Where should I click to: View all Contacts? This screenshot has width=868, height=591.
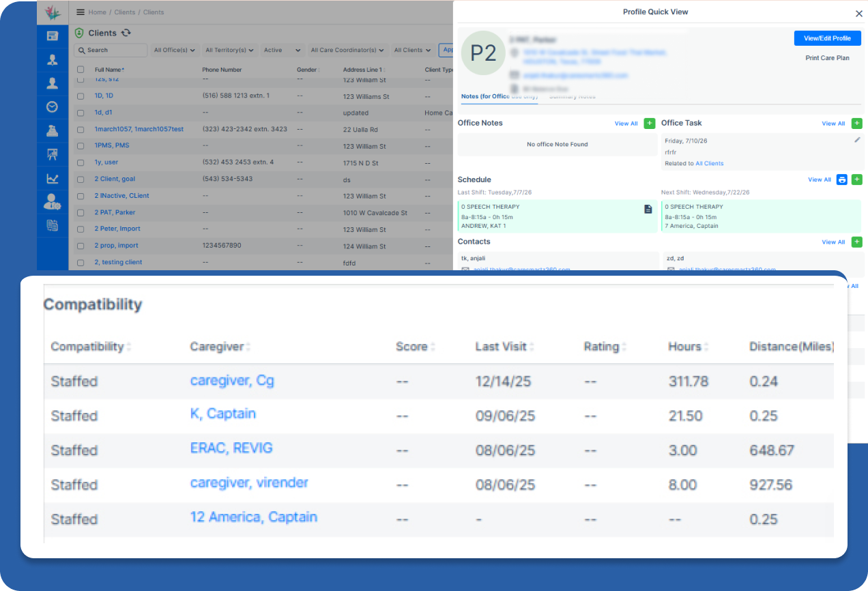click(833, 242)
